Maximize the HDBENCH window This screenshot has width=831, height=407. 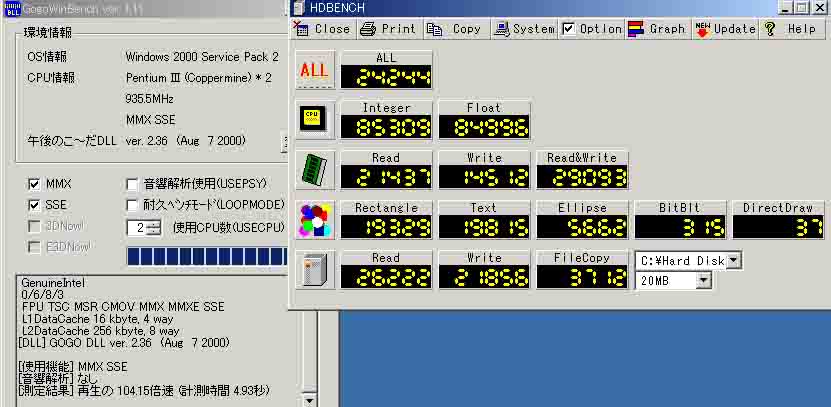click(x=802, y=7)
